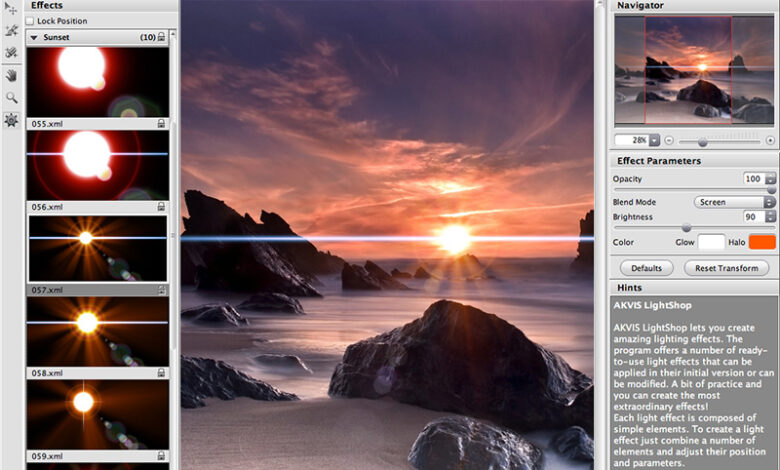This screenshot has height=470, width=780.
Task: Open the 28% zoom level dropdown
Action: [x=655, y=140]
